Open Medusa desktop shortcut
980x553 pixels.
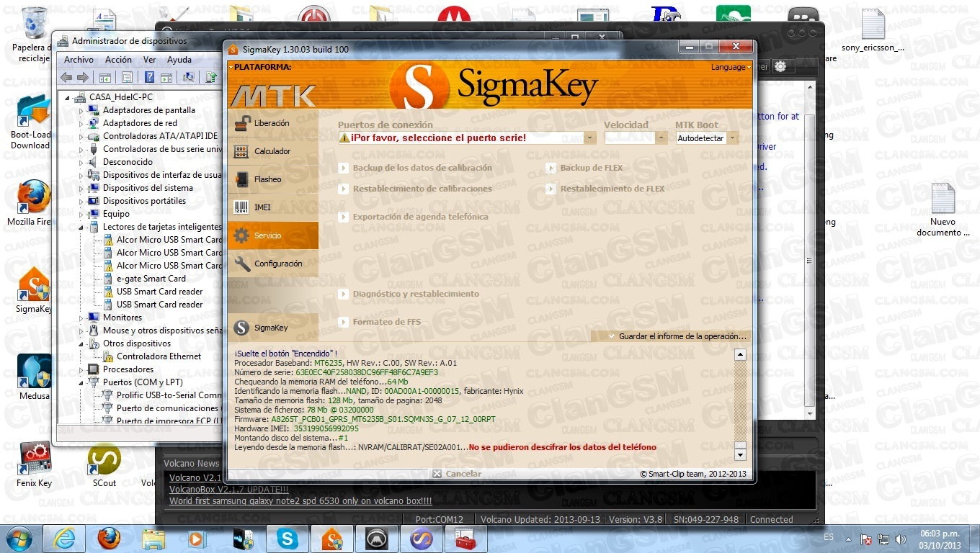[x=34, y=377]
